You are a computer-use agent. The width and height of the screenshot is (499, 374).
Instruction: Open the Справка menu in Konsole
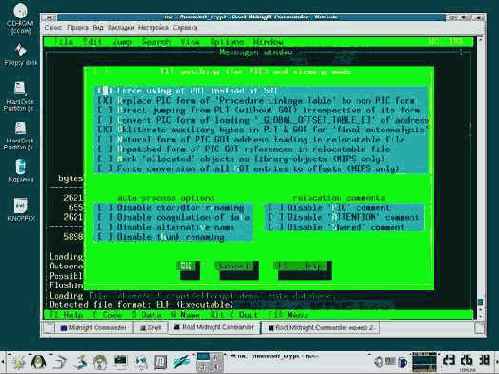(185, 28)
